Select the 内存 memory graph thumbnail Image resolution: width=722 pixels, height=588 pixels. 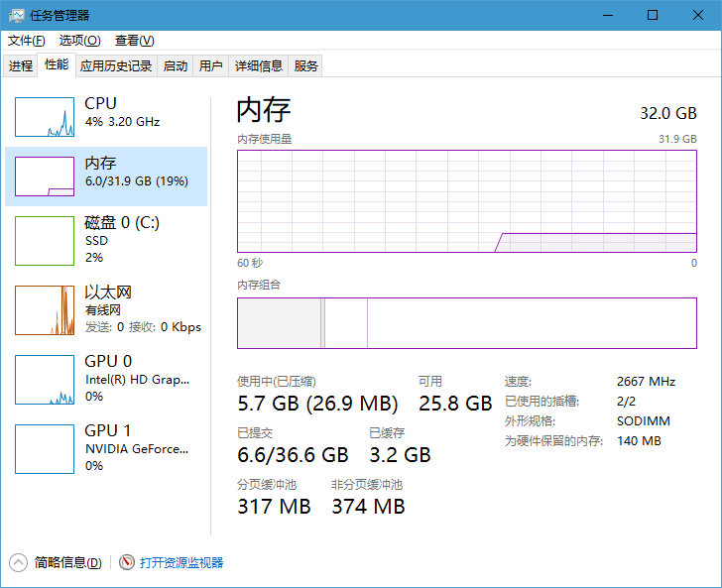coord(45,176)
